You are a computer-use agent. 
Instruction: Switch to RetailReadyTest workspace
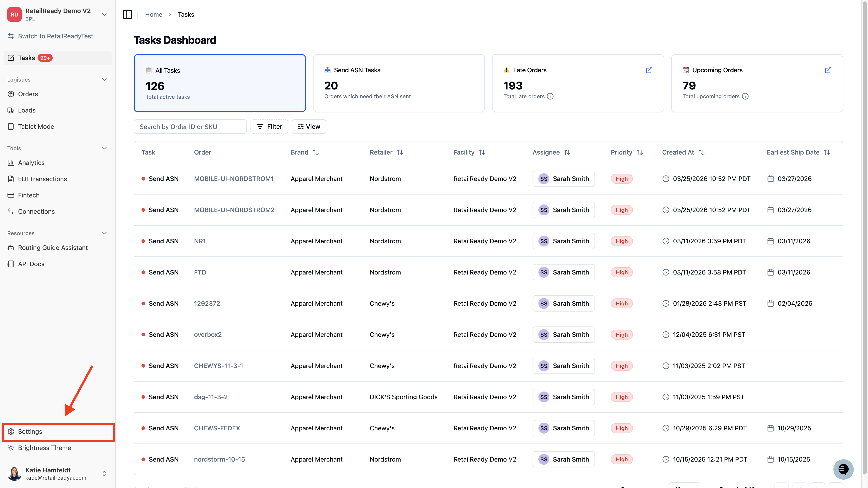(55, 36)
